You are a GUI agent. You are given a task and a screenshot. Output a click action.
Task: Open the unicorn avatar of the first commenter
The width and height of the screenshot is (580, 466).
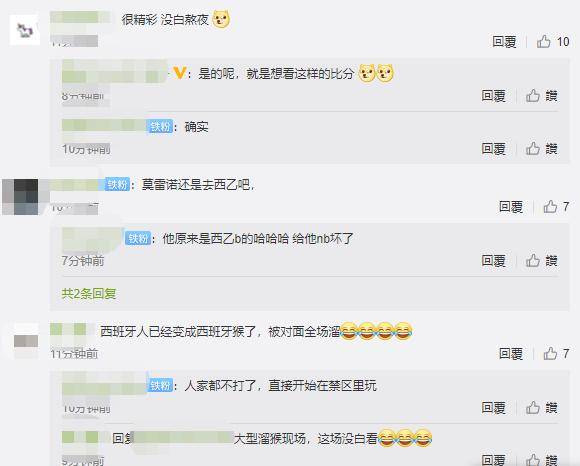[x=25, y=30]
